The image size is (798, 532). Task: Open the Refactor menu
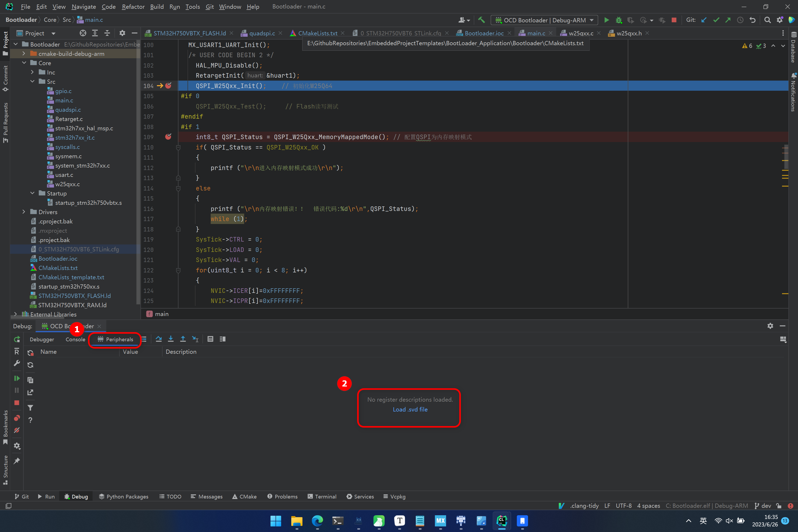pyautogui.click(x=133, y=6)
